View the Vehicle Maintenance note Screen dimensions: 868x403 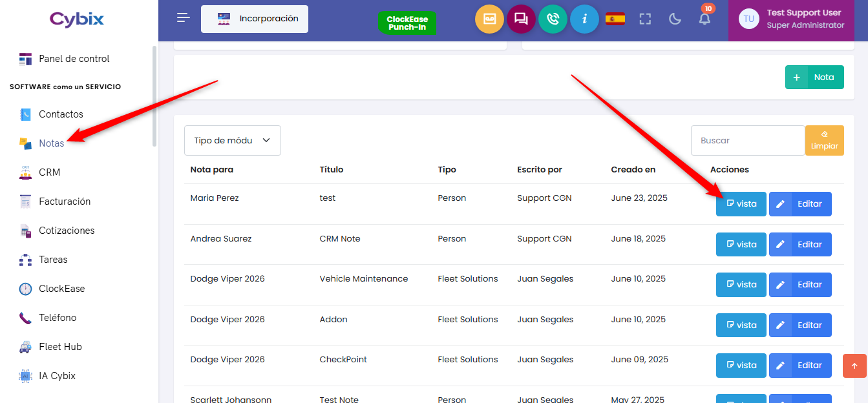point(741,285)
